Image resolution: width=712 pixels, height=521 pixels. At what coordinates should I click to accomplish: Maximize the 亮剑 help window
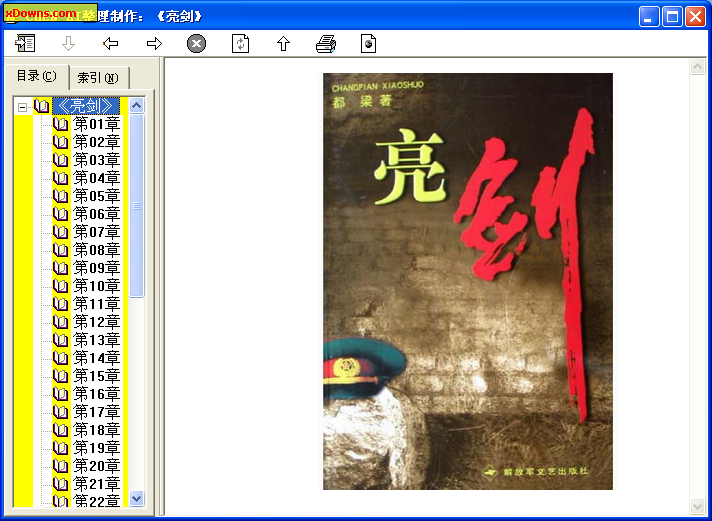point(672,17)
